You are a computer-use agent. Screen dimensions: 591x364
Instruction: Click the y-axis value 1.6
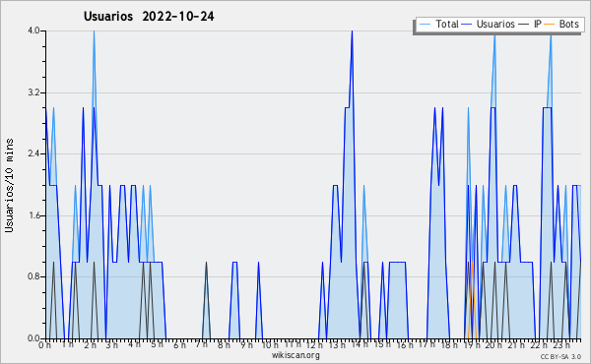pos(34,215)
